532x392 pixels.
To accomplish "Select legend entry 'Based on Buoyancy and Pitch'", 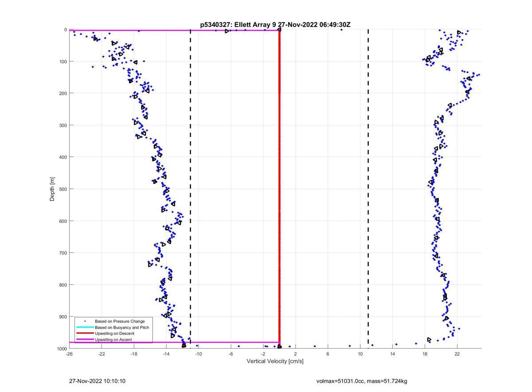I will click(122, 327).
